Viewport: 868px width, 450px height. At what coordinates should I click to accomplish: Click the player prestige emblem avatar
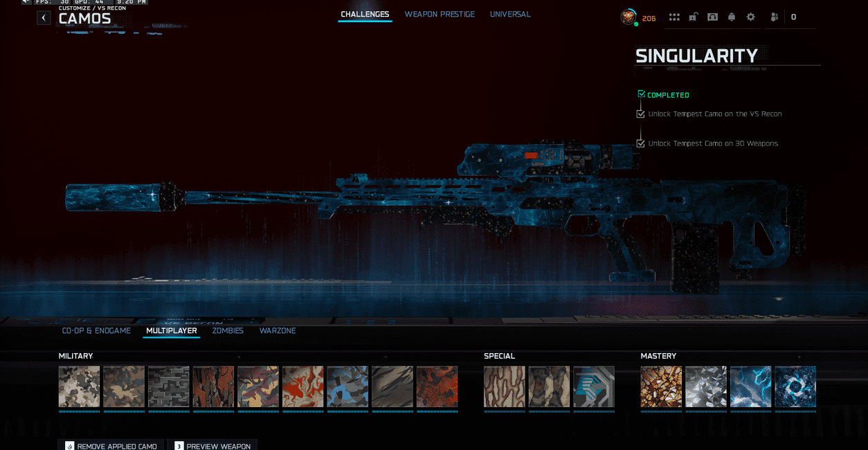(629, 17)
